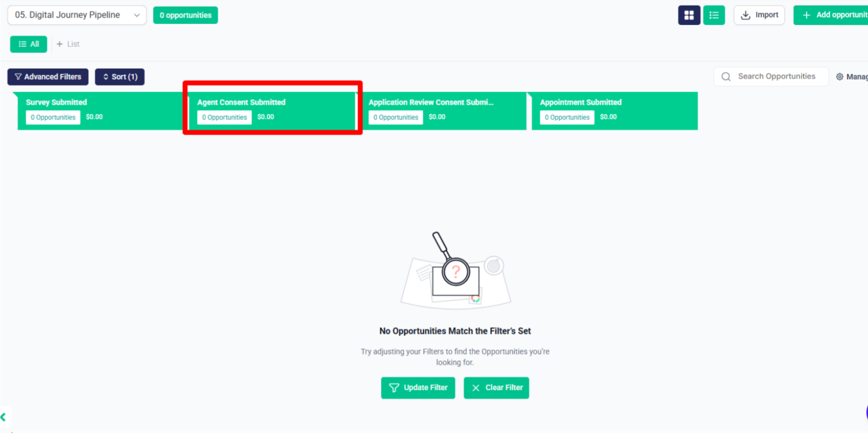The width and height of the screenshot is (868, 440).
Task: Switch to board grid view icon
Action: tap(689, 15)
